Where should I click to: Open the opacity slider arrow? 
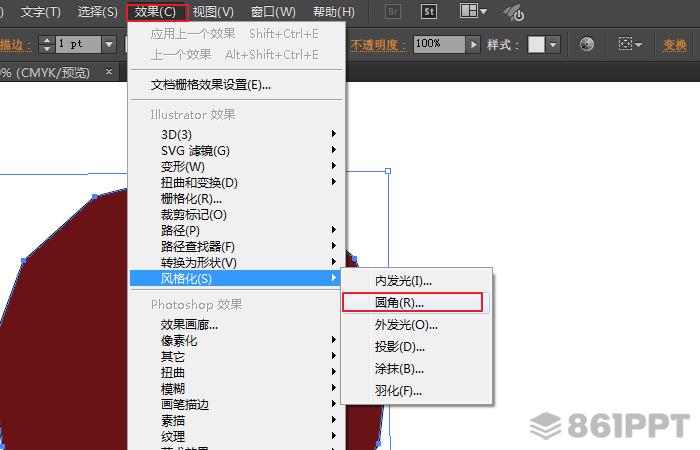(x=473, y=44)
